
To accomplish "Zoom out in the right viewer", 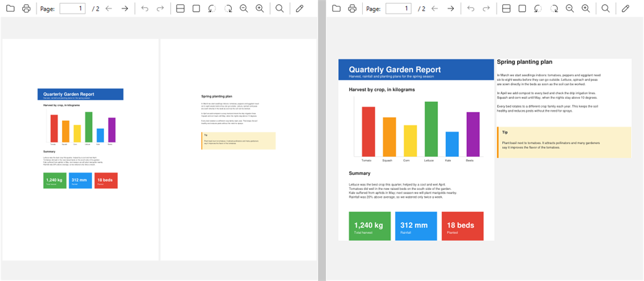I will (570, 9).
